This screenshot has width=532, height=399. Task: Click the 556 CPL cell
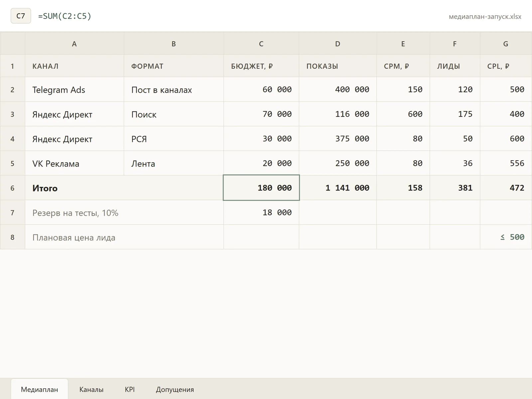[506, 163]
